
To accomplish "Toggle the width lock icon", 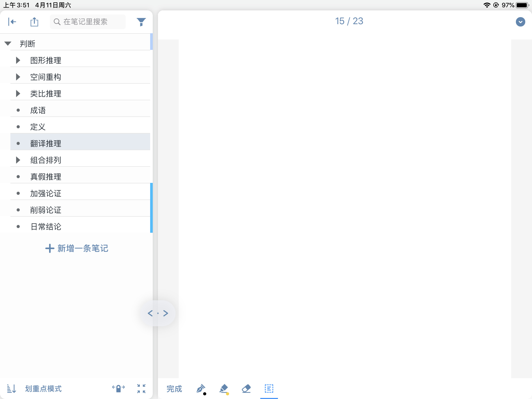I will click(x=118, y=388).
